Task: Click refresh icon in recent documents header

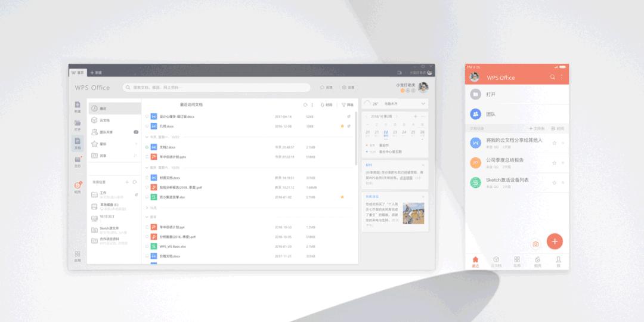Action: (x=305, y=105)
